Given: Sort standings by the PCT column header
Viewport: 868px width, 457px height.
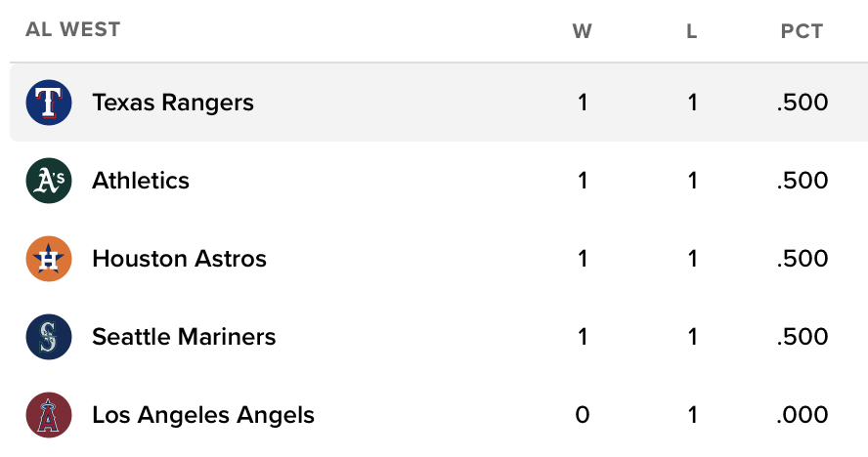Looking at the screenshot, I should [x=802, y=31].
